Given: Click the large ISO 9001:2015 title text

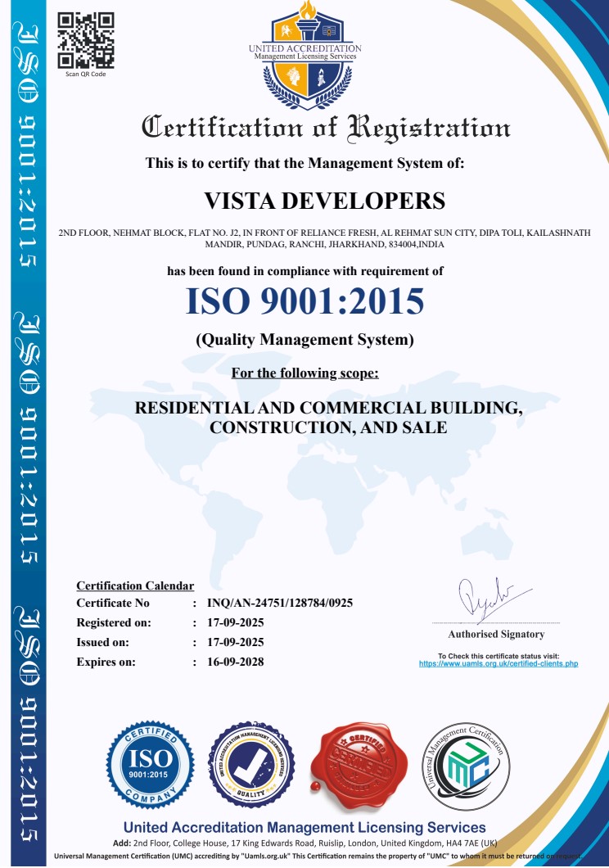Looking at the screenshot, I should [x=304, y=301].
